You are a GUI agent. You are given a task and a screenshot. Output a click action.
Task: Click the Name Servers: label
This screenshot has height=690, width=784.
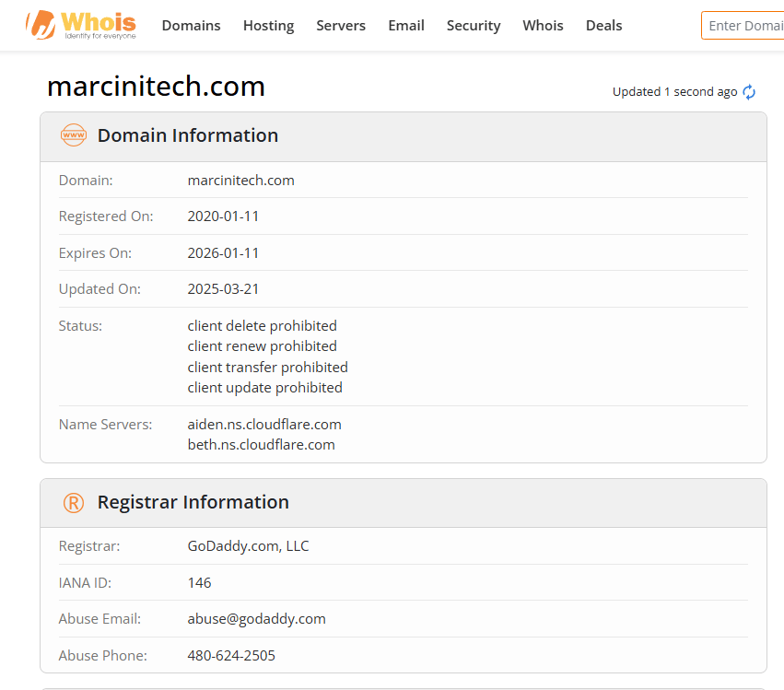(x=106, y=425)
